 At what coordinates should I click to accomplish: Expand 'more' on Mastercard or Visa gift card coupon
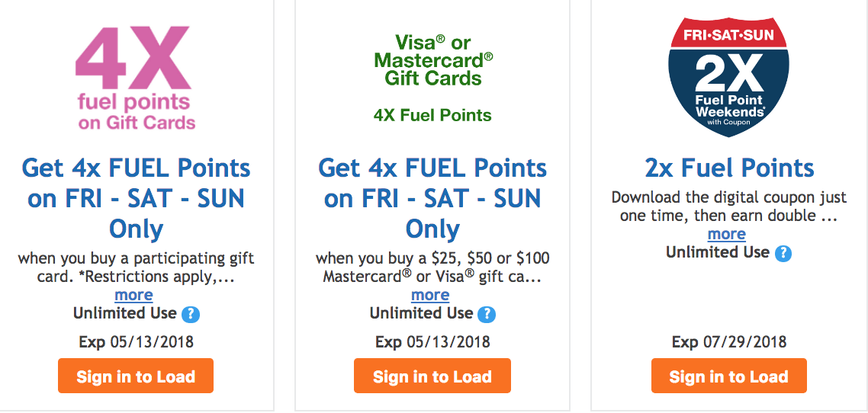point(430,295)
